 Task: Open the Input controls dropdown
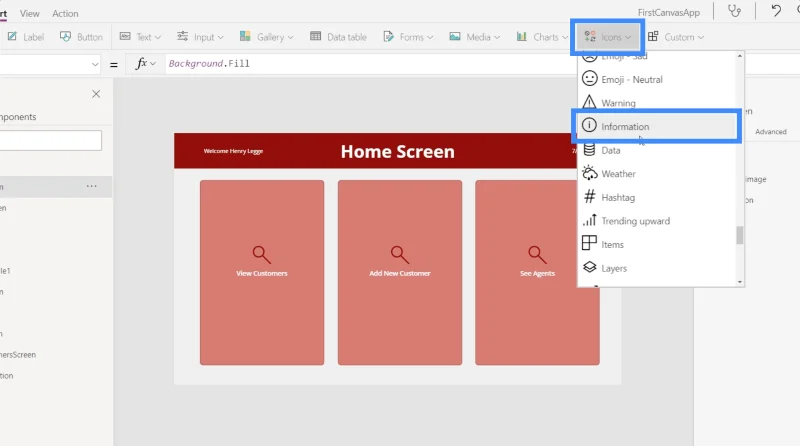[x=200, y=37]
